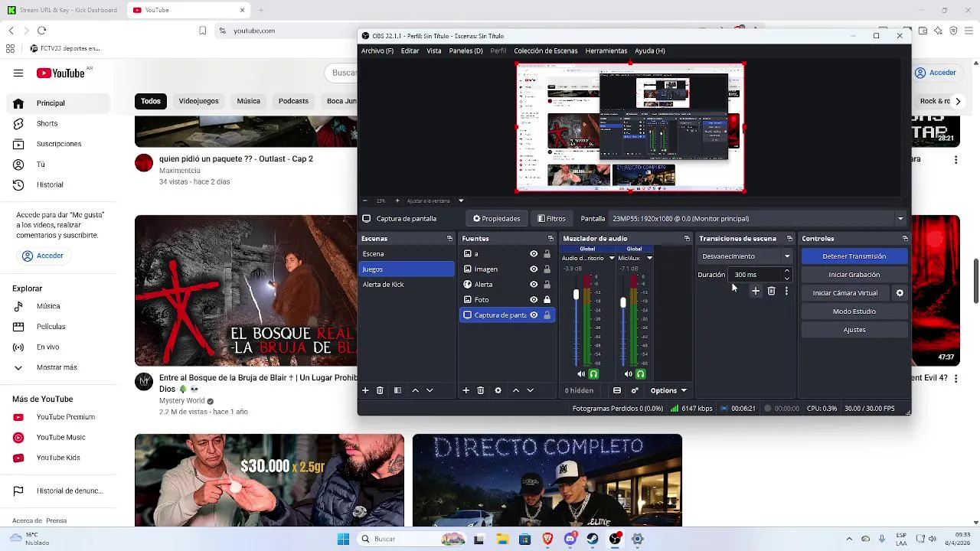Mute the Mic/Aux speaker icon
The height and width of the screenshot is (551, 980).
coord(628,374)
